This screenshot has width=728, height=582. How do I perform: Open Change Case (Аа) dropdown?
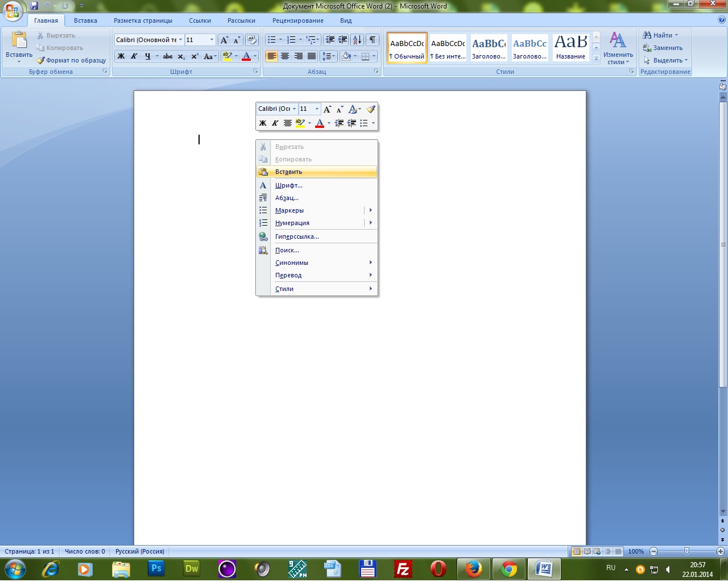[210, 56]
